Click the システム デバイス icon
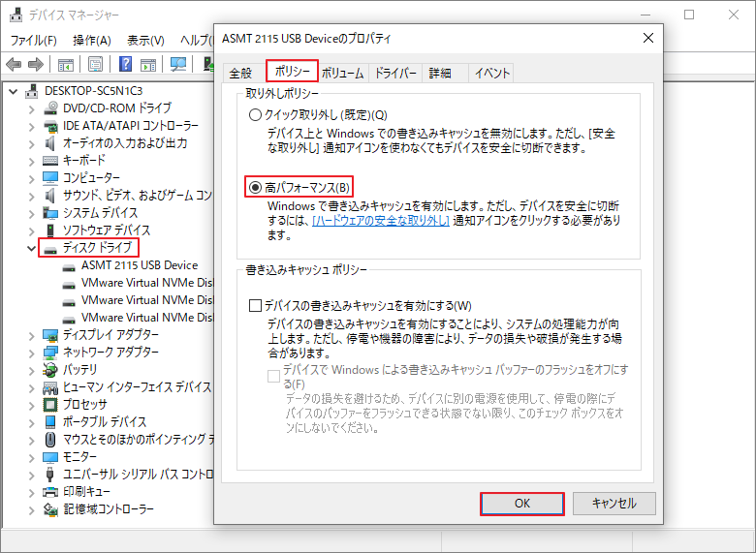The image size is (756, 553). (50, 212)
